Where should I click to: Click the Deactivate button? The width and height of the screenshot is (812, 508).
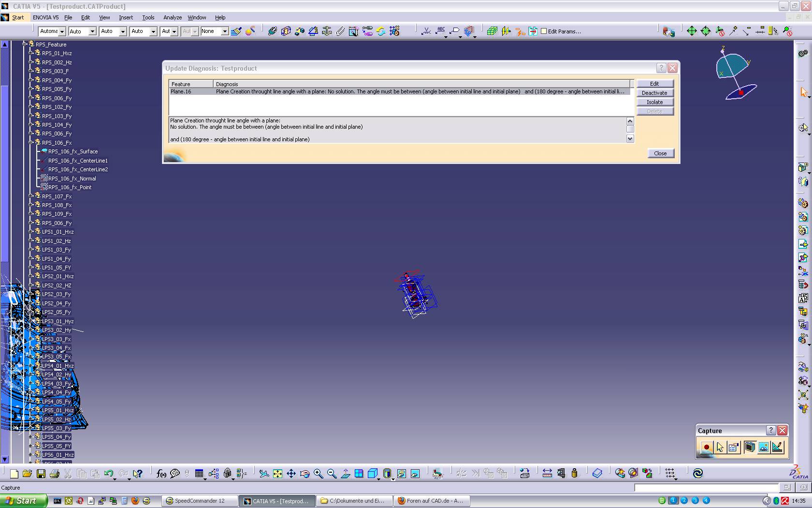tap(654, 93)
